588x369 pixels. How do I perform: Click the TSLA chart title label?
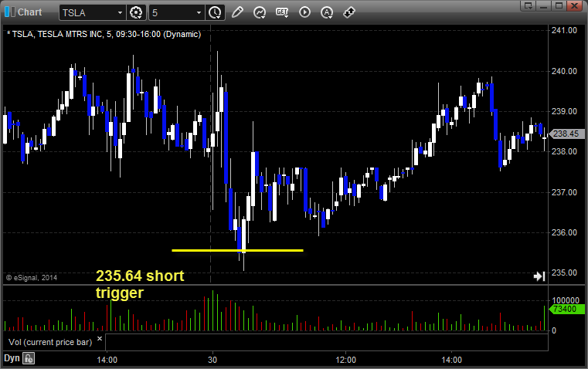[x=104, y=34]
